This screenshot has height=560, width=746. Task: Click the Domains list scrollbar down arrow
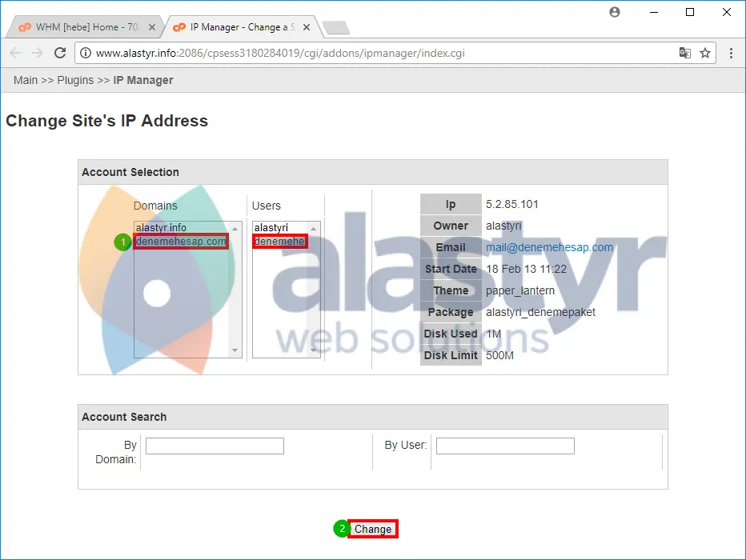point(235,350)
